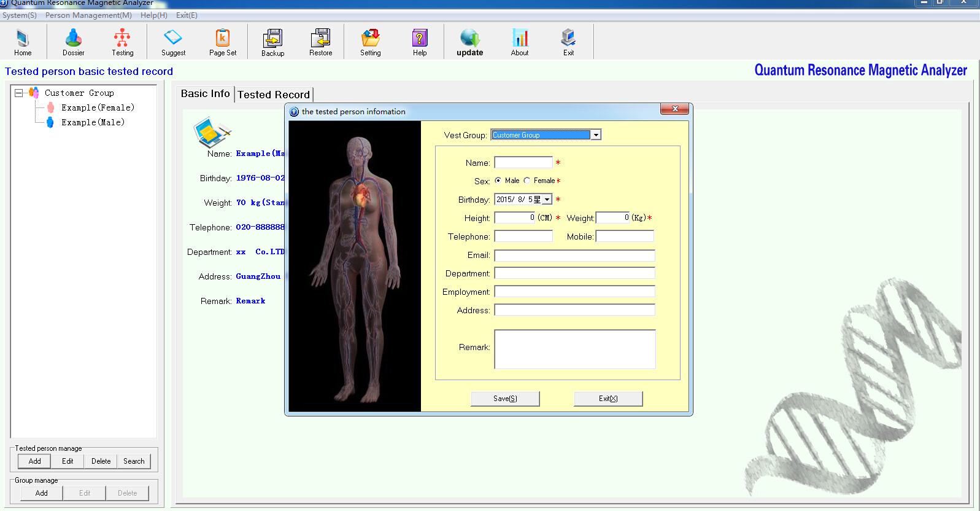
Task: Select the Female radio button
Action: (x=527, y=181)
